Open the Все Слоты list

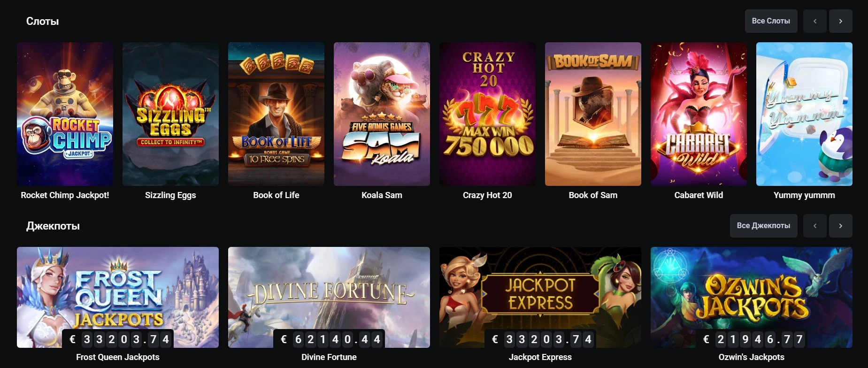coord(771,21)
